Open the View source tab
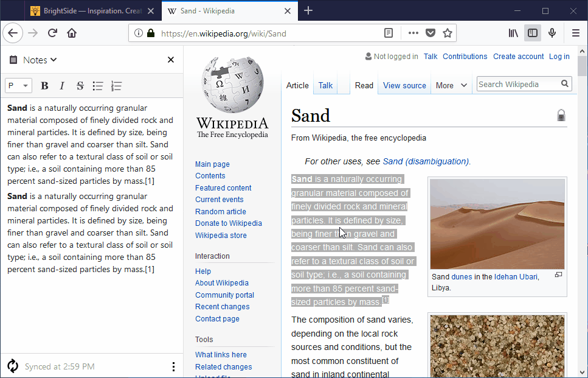The width and height of the screenshot is (588, 378). coord(404,86)
